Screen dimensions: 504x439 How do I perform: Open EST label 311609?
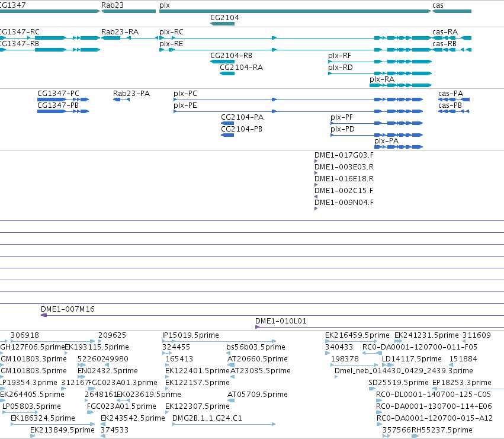tap(477, 335)
